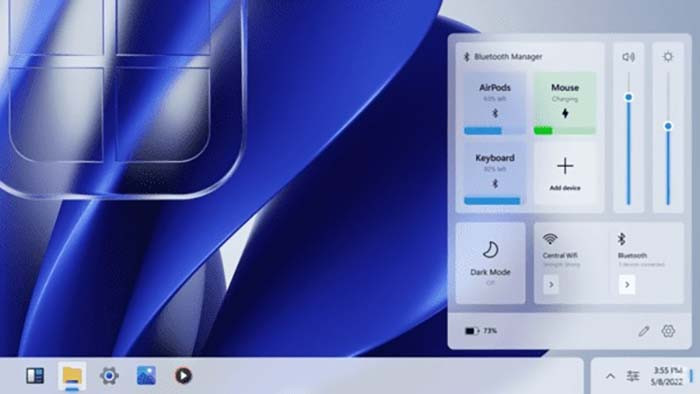Screen dimensions: 700x394
Task: Select the Keyboard device tile
Action: coord(495,174)
